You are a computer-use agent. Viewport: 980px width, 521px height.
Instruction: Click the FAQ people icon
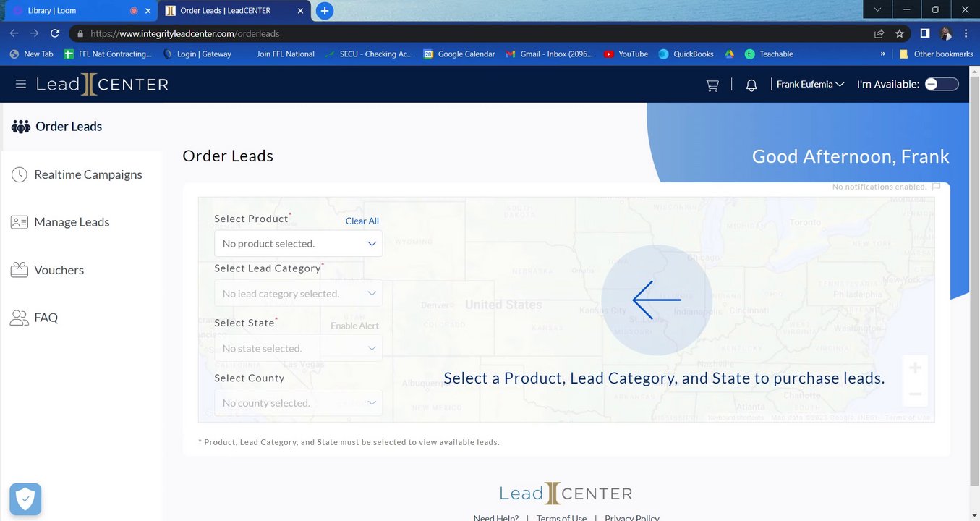[x=20, y=318]
